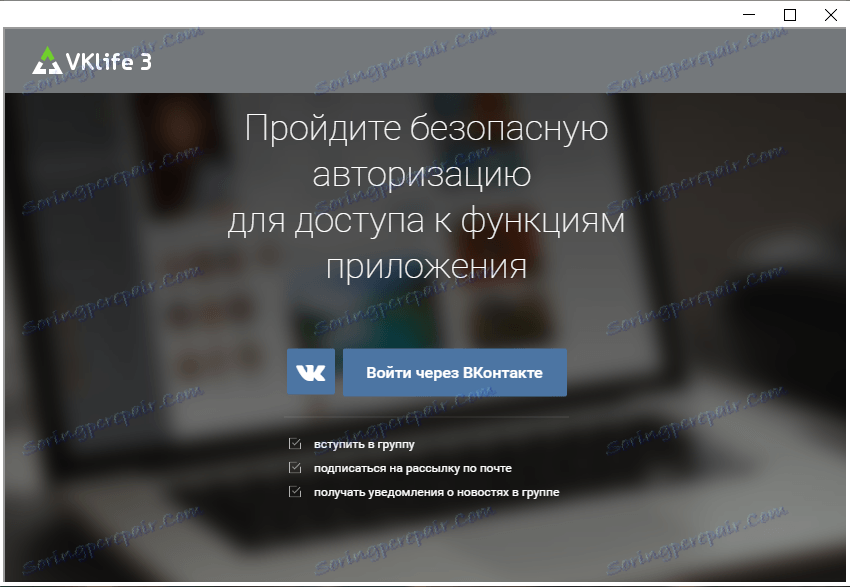Click the VK logo icon button
The image size is (850, 587).
point(311,372)
